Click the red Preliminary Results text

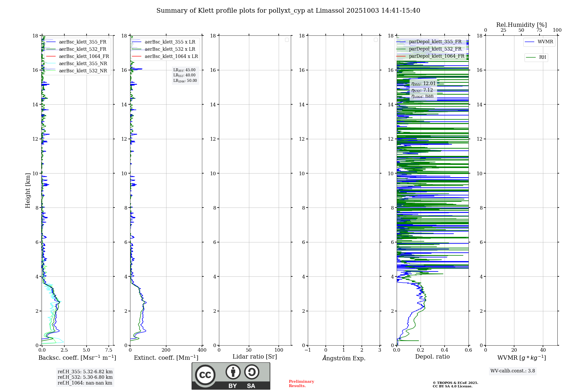coord(301,384)
